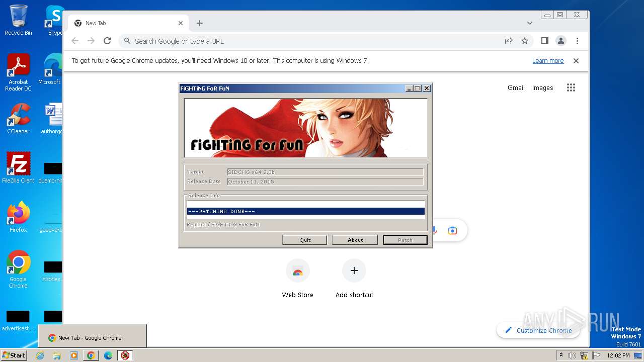Viewport: 644px width, 362px height.
Task: Open Gmail link
Action: 516,87
